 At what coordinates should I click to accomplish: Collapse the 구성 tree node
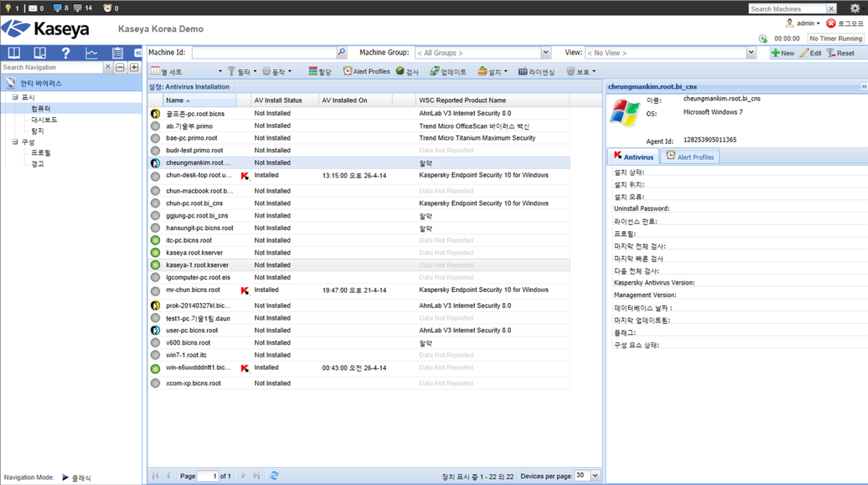[15, 142]
